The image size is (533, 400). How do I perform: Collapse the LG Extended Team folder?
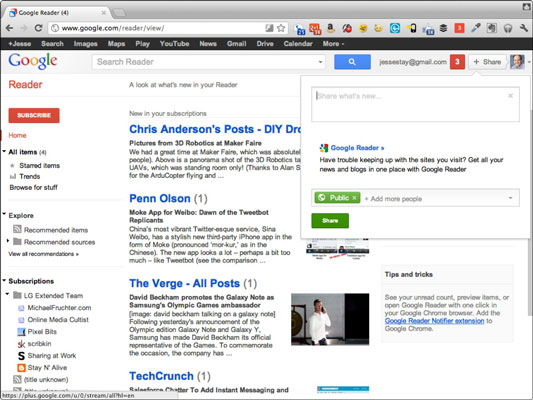pos(7,294)
